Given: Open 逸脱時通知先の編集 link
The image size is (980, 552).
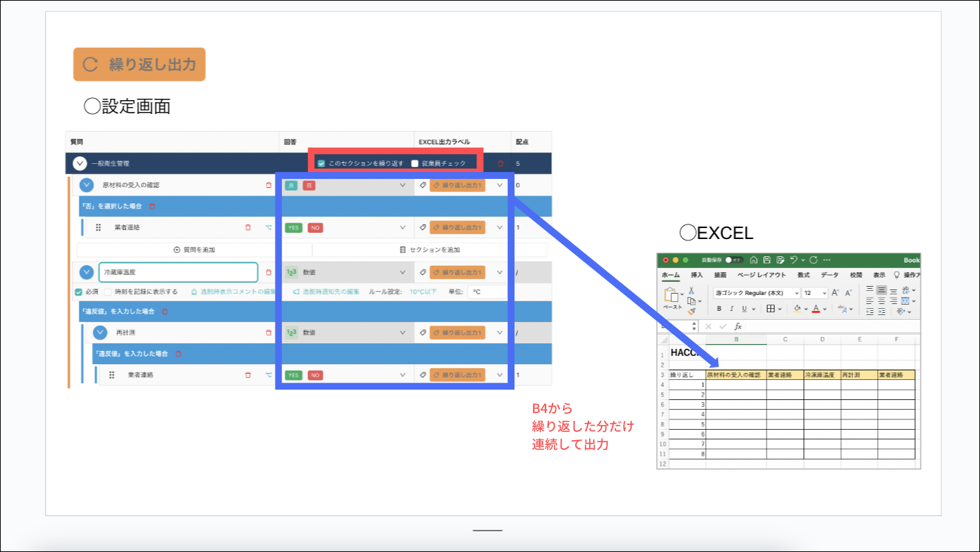Looking at the screenshot, I should tap(326, 292).
